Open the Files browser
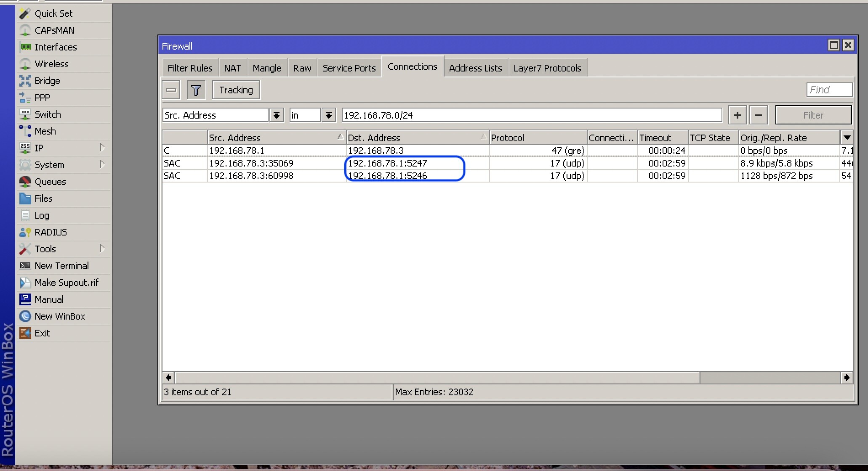Viewport: 868px width, 471px height. [64, 198]
